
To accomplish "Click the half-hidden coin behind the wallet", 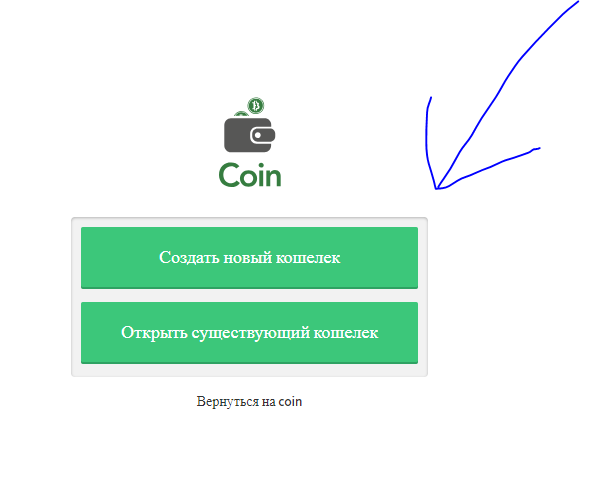I will (241, 114).
